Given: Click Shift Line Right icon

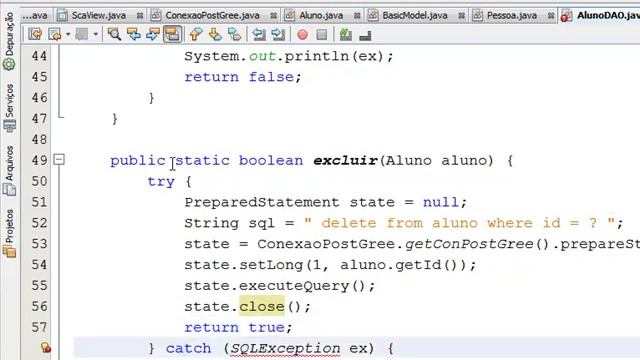Looking at the screenshot, I should point(278,34).
